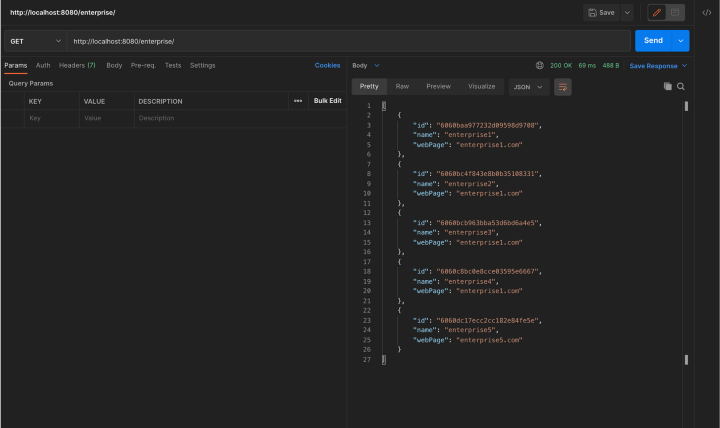Viewport: 720px width, 428px height.
Task: Click the Bulk Edit button
Action: tap(327, 101)
